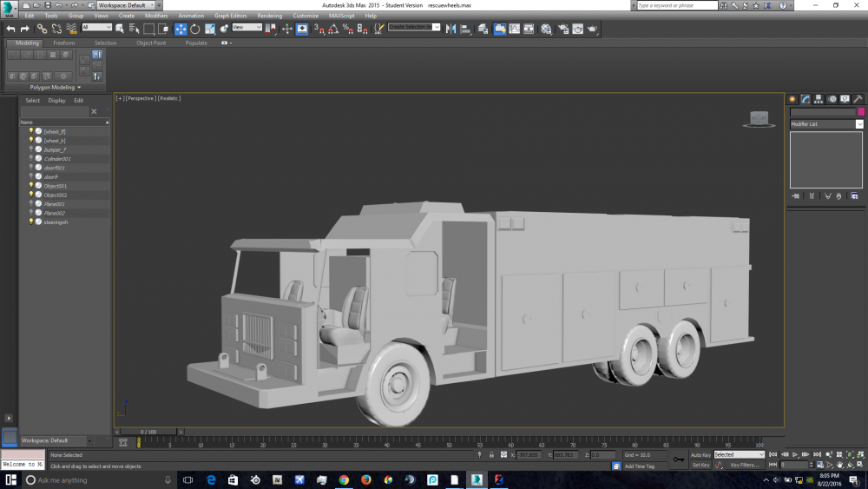The image size is (868, 489).
Task: Toggle visibility bulb for bumper_f
Action: (31, 149)
